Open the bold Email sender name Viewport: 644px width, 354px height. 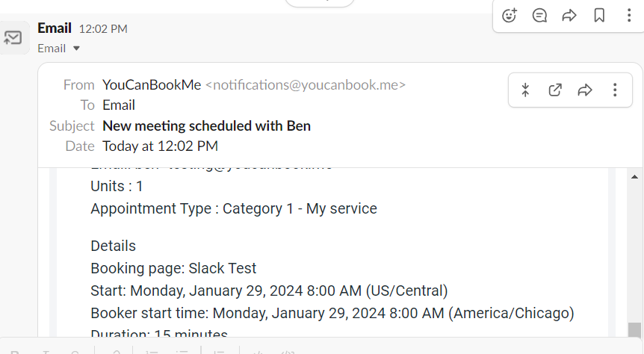click(55, 28)
